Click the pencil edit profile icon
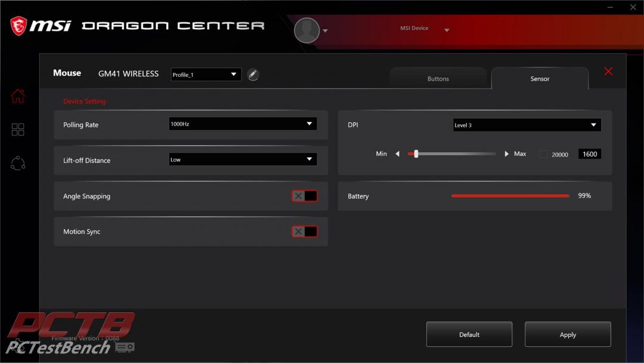The image size is (644, 363). tap(253, 75)
